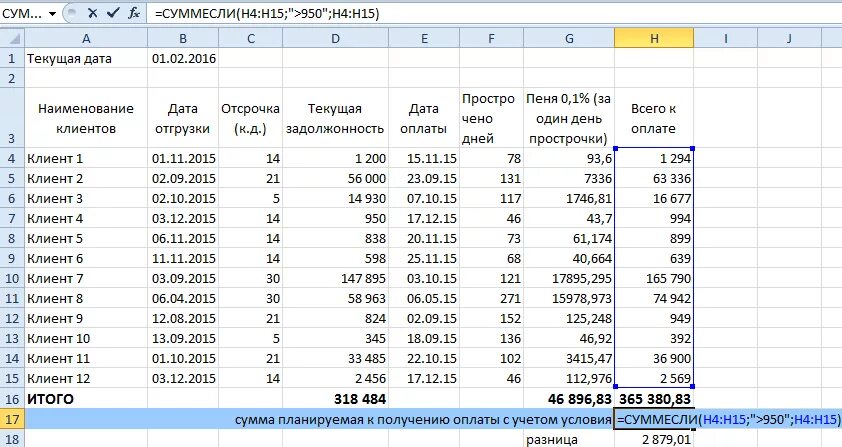Select column F header
The image size is (842, 447).
(x=491, y=39)
